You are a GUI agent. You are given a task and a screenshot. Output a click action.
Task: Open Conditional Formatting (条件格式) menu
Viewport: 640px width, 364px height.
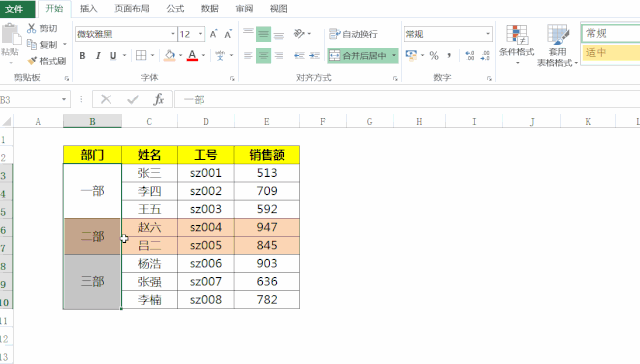pyautogui.click(x=517, y=44)
